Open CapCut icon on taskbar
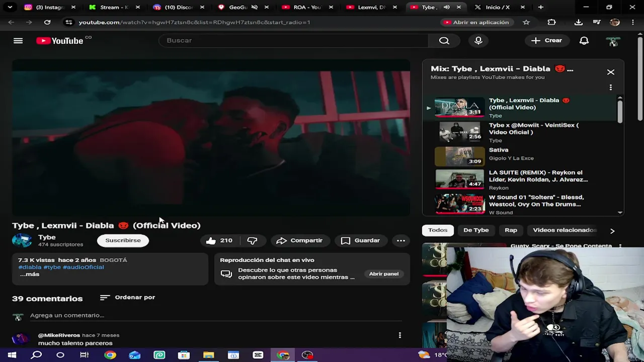 pos(258,355)
